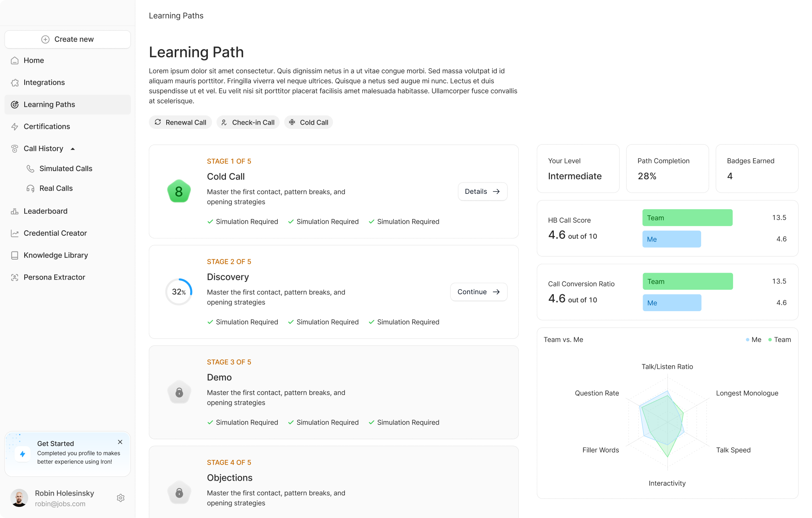The height and width of the screenshot is (518, 812).
Task: Dismiss the Get Started notice
Action: click(x=120, y=442)
